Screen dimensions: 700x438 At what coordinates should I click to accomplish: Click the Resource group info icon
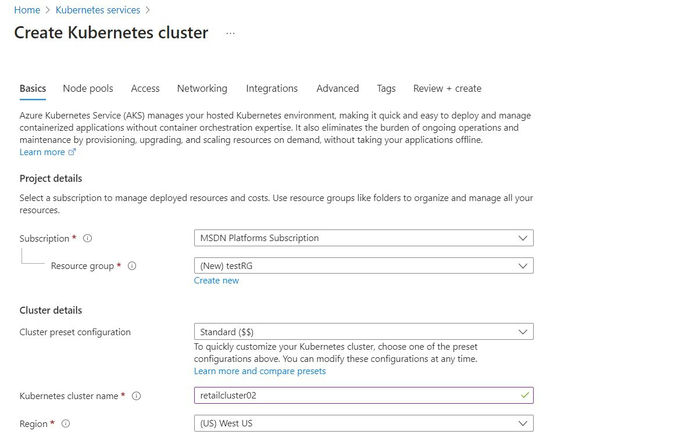(x=132, y=266)
